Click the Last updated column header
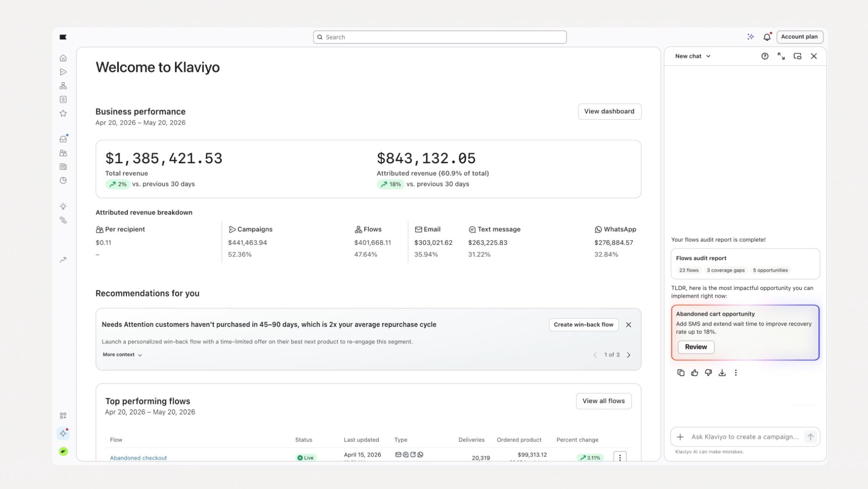 [361, 440]
